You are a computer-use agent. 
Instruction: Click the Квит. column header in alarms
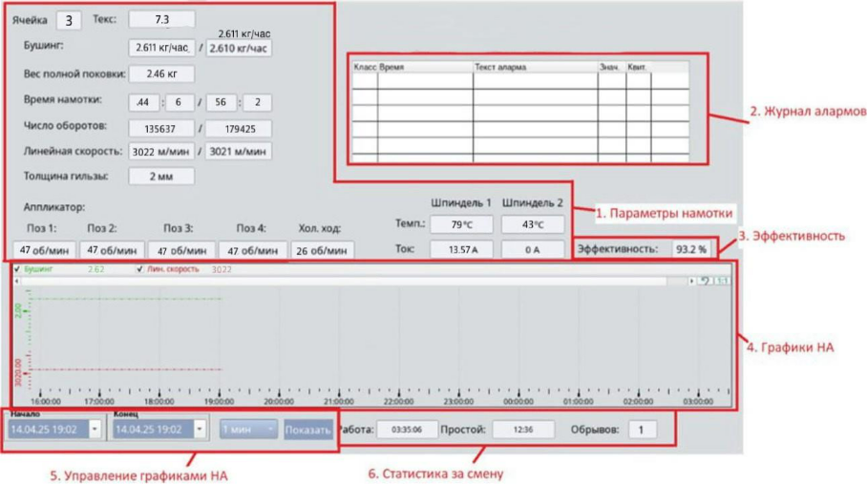pos(638,67)
